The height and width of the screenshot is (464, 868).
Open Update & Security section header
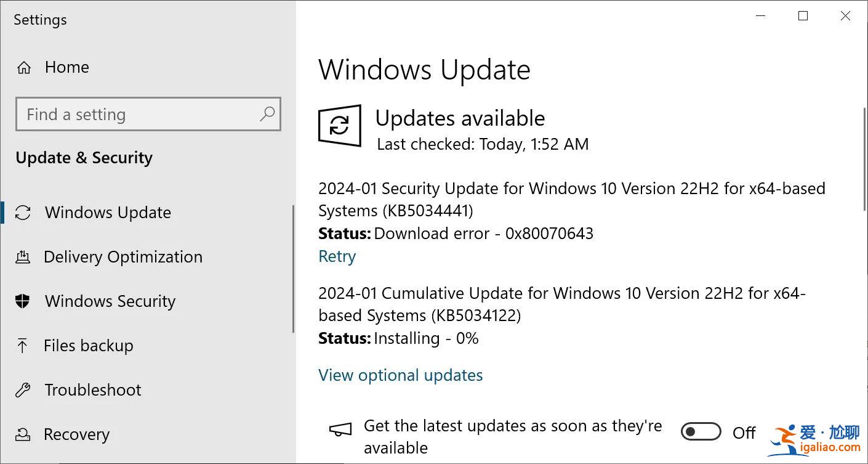[84, 158]
